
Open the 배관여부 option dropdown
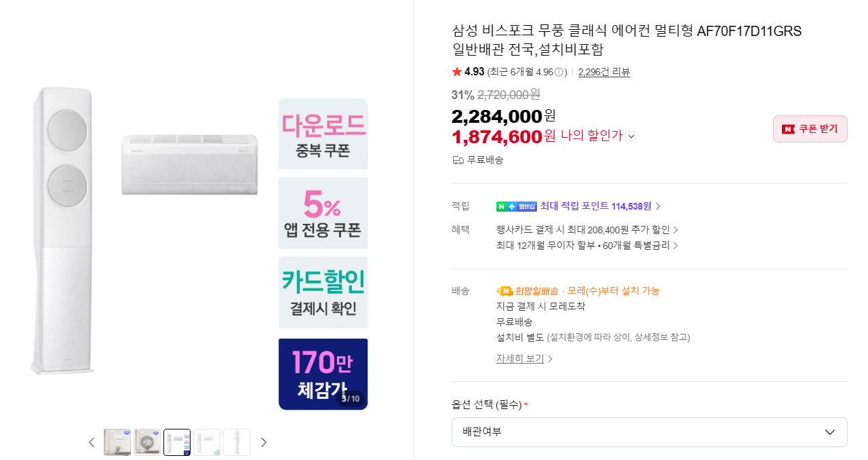649,432
